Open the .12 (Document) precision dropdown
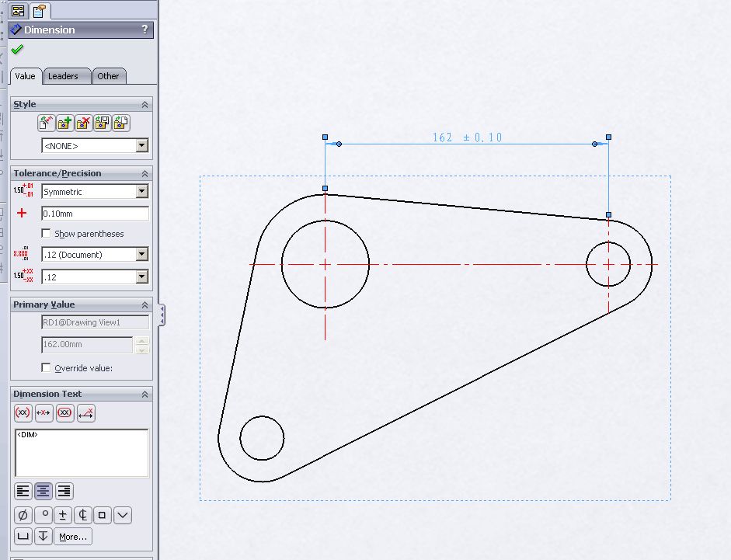The height and width of the screenshot is (560, 731). 142,254
